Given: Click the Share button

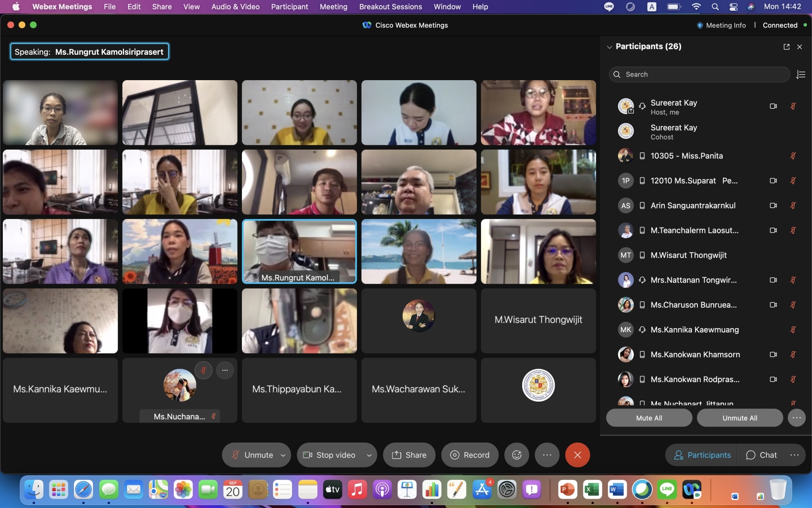Looking at the screenshot, I should pyautogui.click(x=409, y=455).
